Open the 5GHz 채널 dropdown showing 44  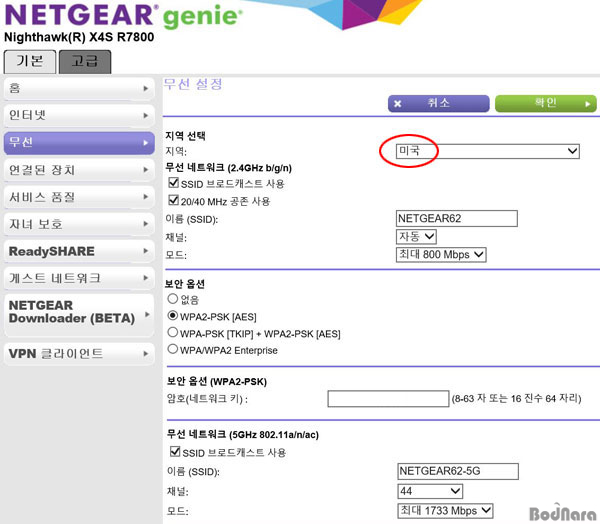(x=430, y=491)
